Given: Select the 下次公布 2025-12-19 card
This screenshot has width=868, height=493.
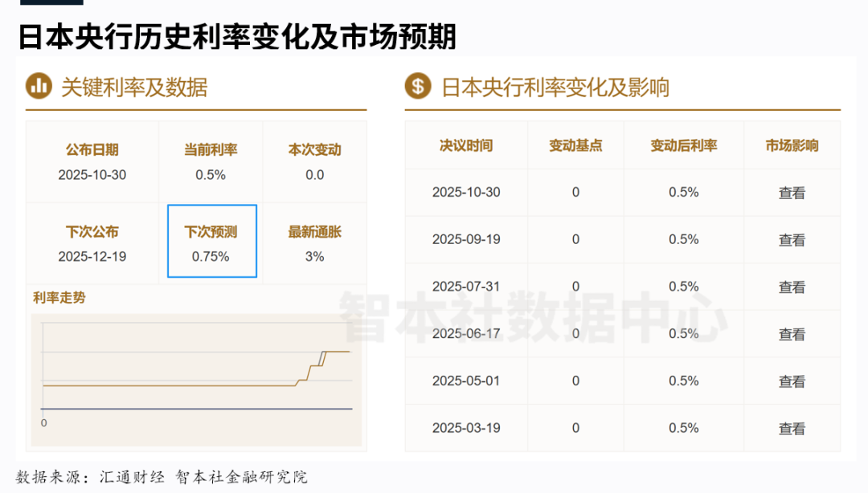Looking at the screenshot, I should point(92,243).
